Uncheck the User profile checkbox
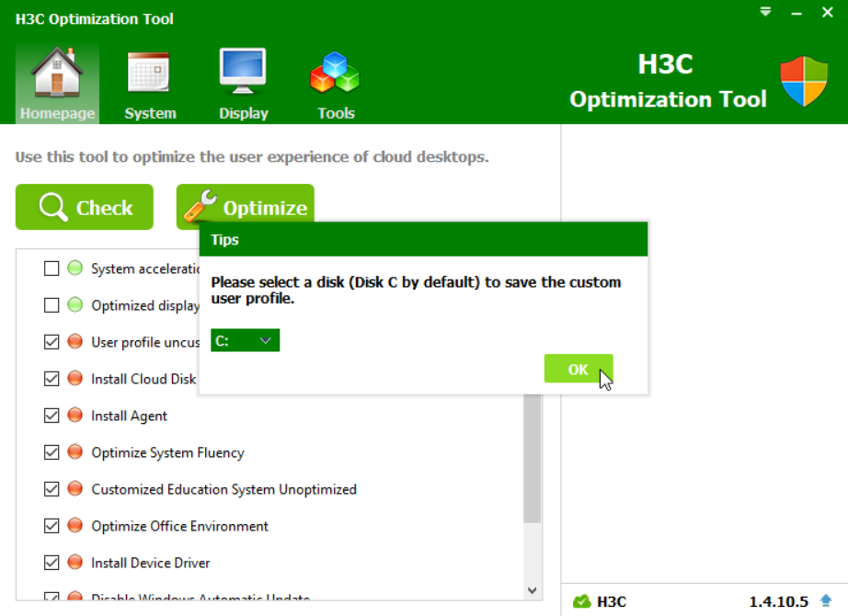The height and width of the screenshot is (616, 848). pyautogui.click(x=52, y=342)
